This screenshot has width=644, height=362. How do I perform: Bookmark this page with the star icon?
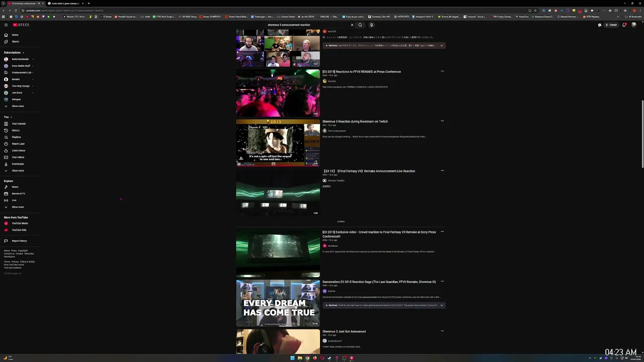pyautogui.click(x=535, y=11)
